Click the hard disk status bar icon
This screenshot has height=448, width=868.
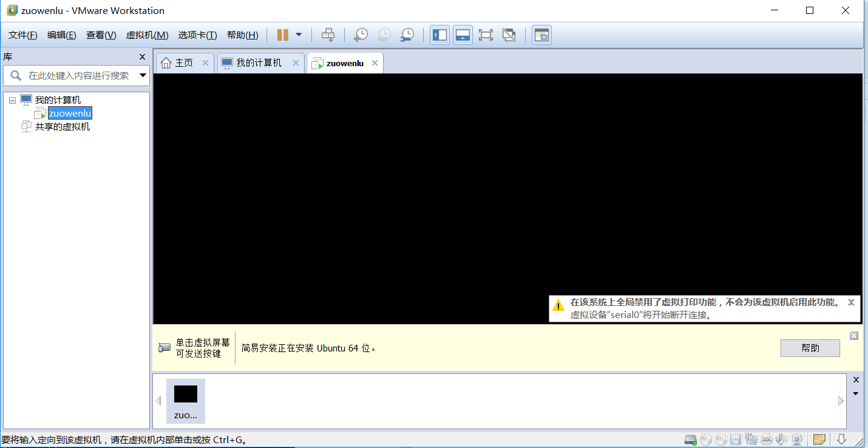click(x=691, y=440)
